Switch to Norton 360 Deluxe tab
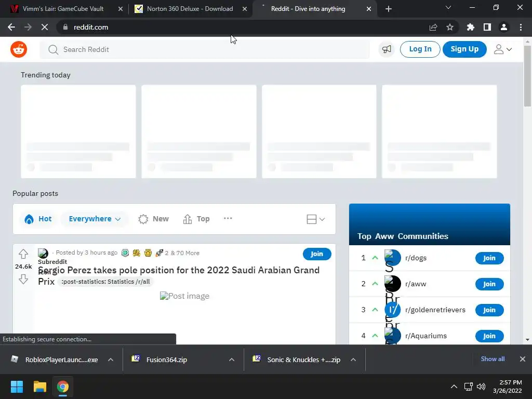Screen dimensions: 532x399 190,9
